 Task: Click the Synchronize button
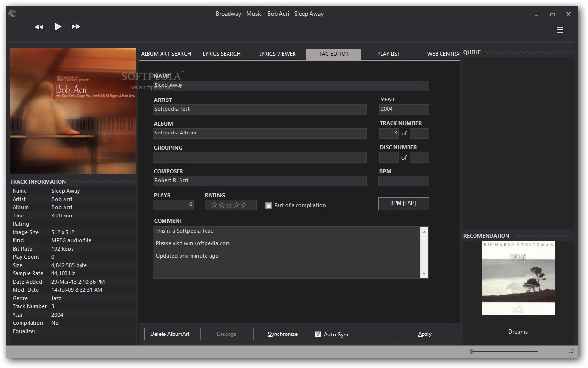pos(283,334)
